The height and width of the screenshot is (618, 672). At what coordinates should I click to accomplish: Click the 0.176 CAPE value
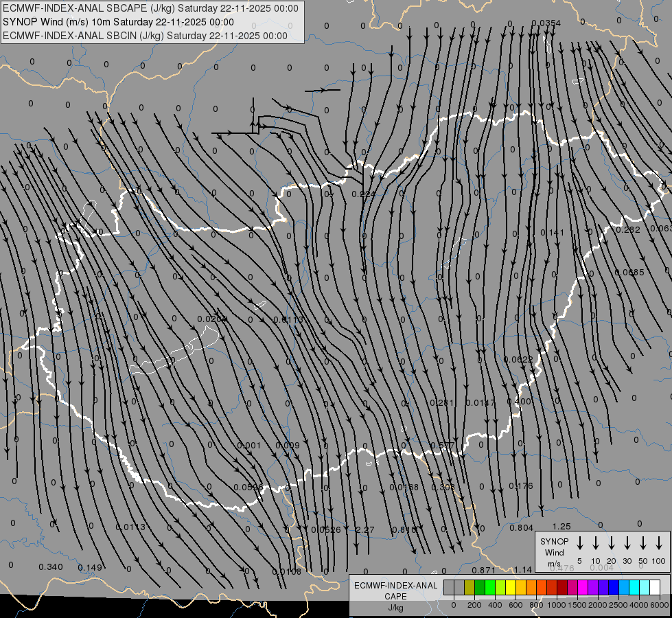click(521, 486)
